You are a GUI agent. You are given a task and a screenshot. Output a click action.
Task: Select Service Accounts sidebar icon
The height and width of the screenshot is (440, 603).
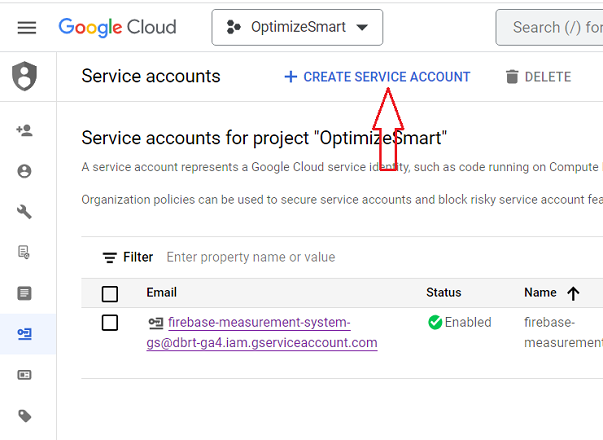click(25, 334)
